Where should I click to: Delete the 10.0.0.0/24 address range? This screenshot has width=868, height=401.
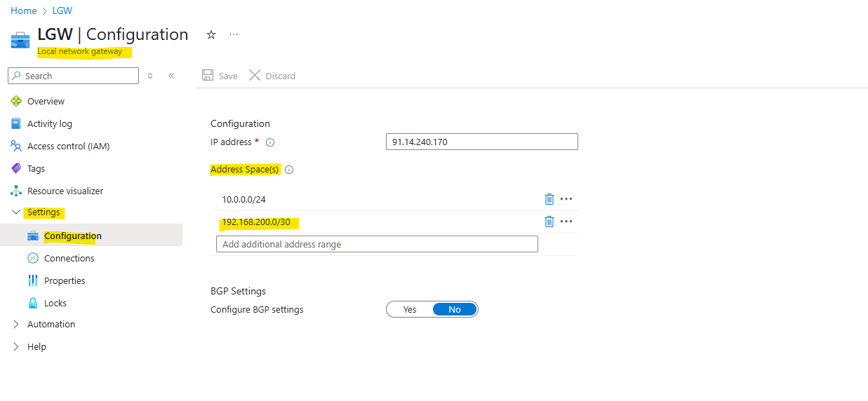tap(549, 199)
